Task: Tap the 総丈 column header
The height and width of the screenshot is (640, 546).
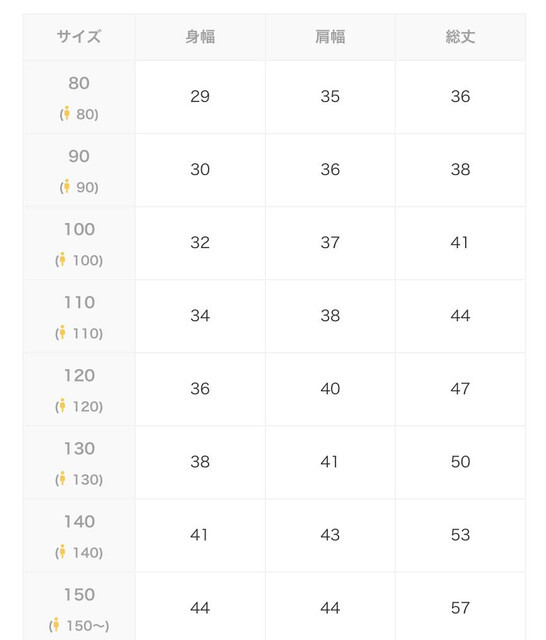Action: click(460, 37)
